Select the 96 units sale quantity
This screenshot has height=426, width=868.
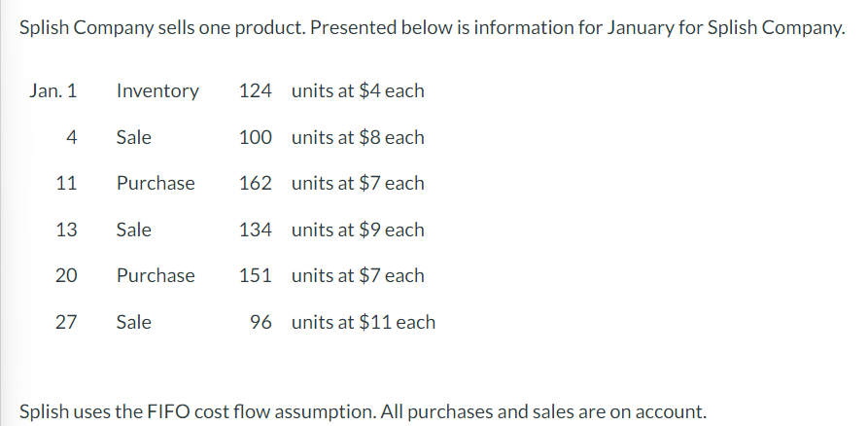[x=260, y=322]
